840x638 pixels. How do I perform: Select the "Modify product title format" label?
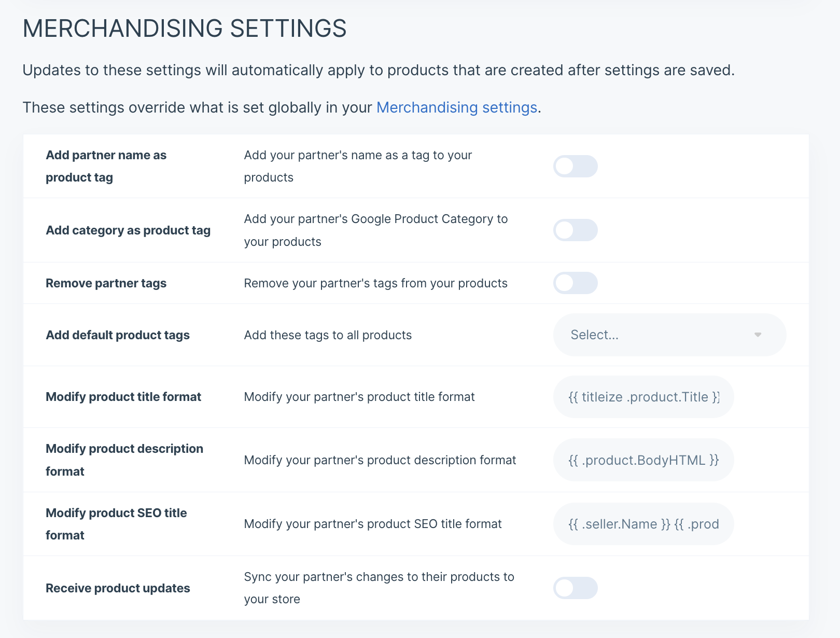(123, 397)
